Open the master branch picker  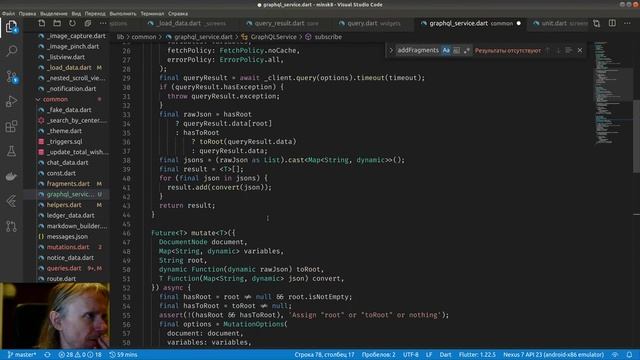point(22,355)
